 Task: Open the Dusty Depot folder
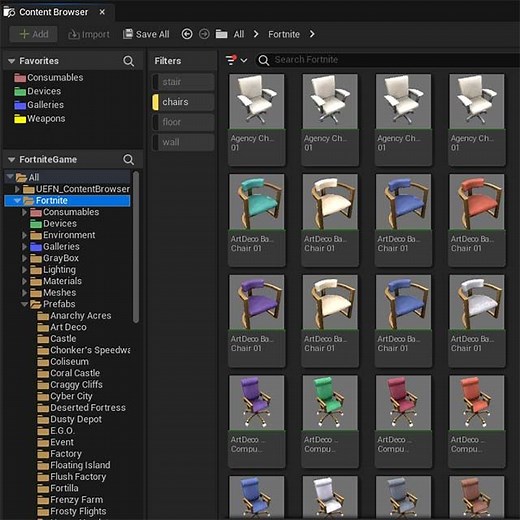[70, 419]
